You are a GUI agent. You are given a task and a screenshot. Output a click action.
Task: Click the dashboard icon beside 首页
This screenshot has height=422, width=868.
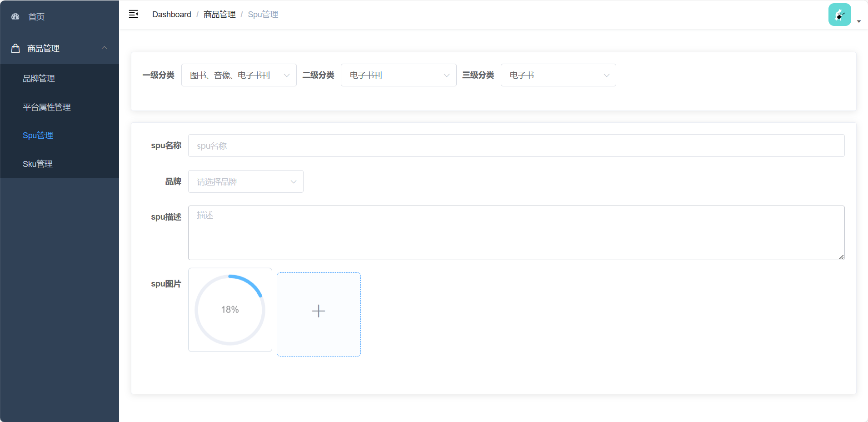[15, 16]
